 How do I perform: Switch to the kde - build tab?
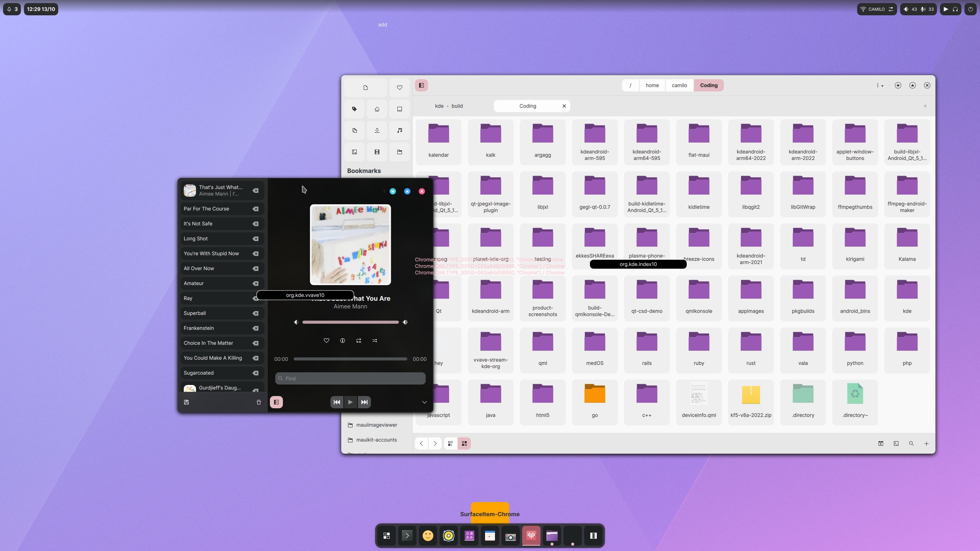[449, 106]
